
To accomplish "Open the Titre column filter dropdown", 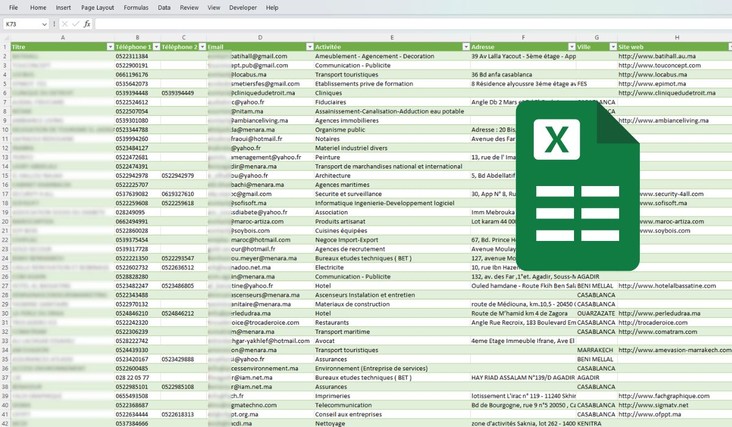I will point(110,47).
